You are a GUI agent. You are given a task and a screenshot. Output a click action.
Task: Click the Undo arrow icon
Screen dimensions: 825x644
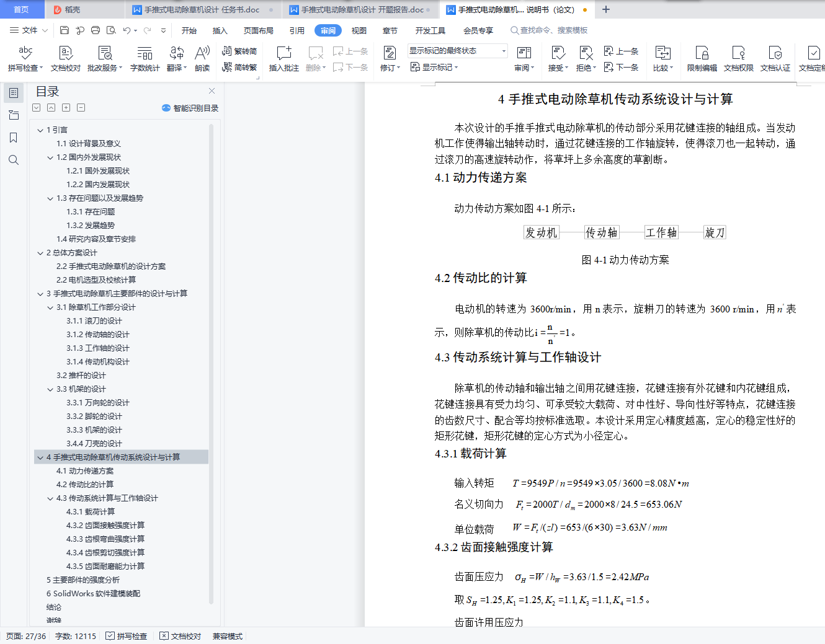pos(127,30)
